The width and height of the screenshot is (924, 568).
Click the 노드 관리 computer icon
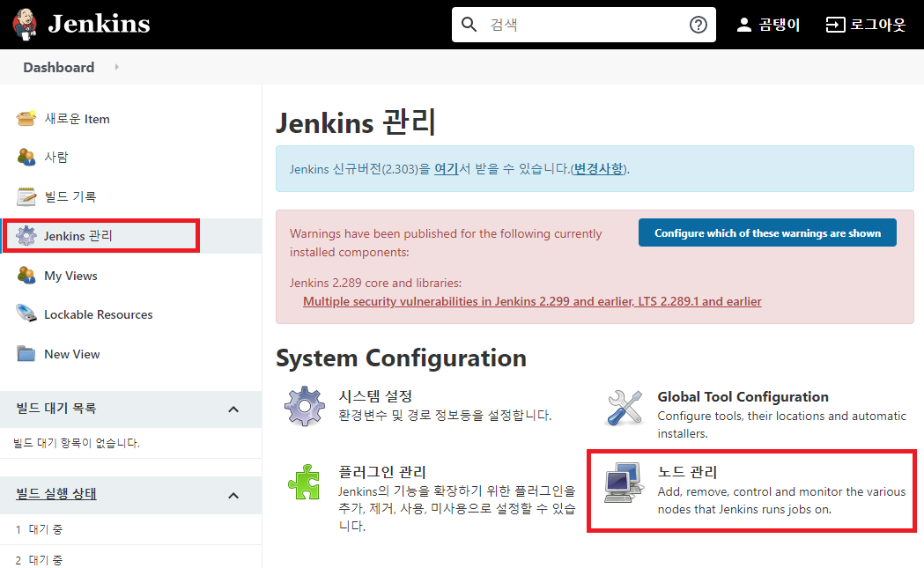[624, 483]
